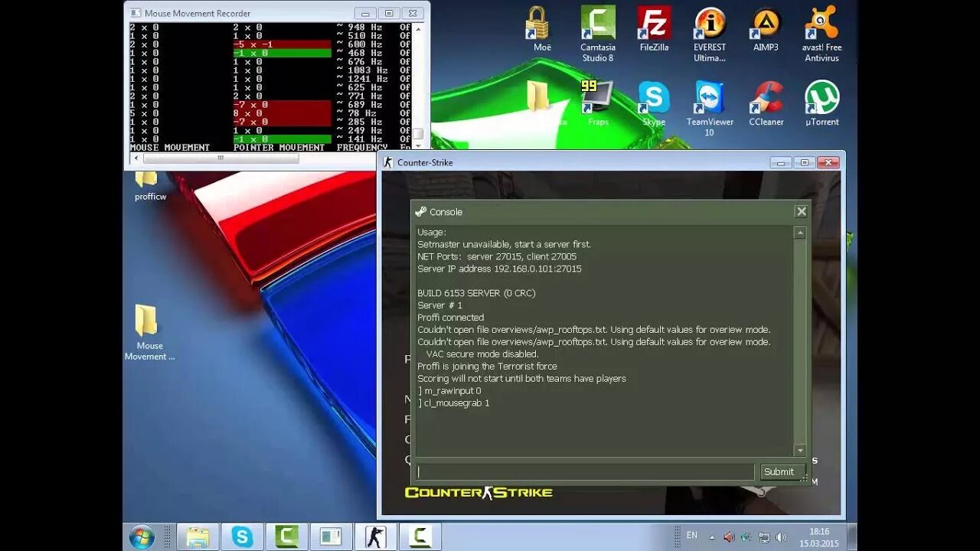Click the 'POINTER MOVEMENT' column header
980x551 pixels.
[279, 147]
